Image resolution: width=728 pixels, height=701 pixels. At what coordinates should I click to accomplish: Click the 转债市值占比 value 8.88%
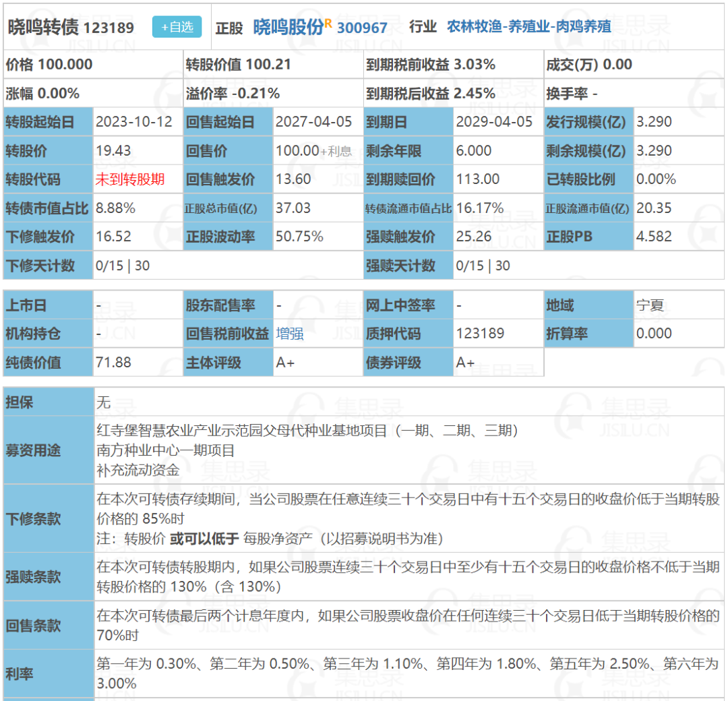pyautogui.click(x=116, y=208)
